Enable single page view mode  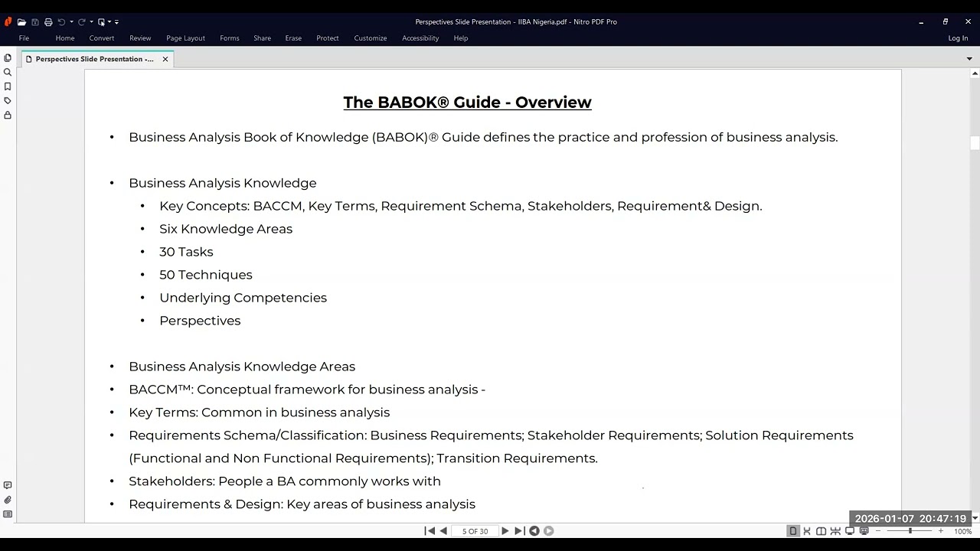coord(793,531)
